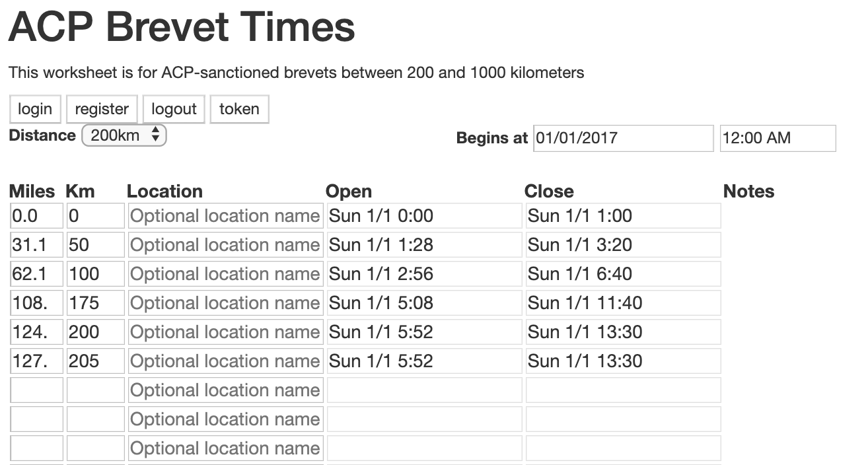Select the token button

[x=239, y=109]
